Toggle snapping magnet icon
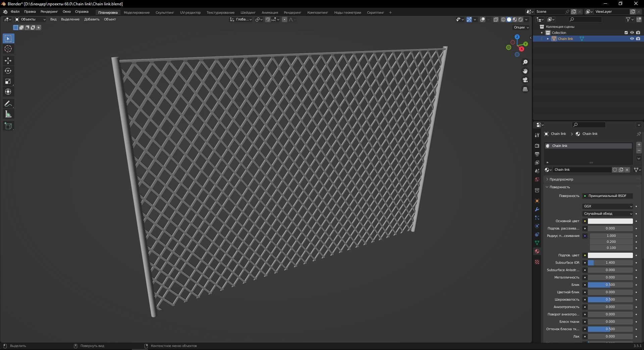Image resolution: width=644 pixels, height=350 pixels. (x=267, y=19)
